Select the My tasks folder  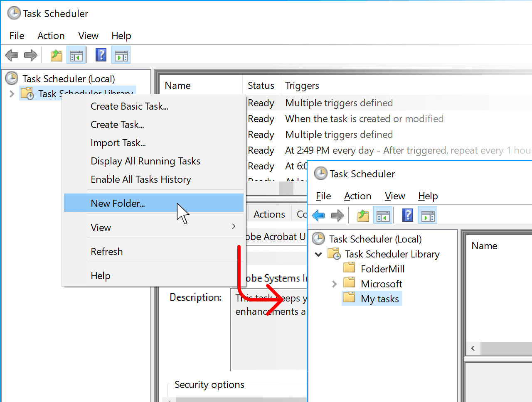pyautogui.click(x=379, y=299)
